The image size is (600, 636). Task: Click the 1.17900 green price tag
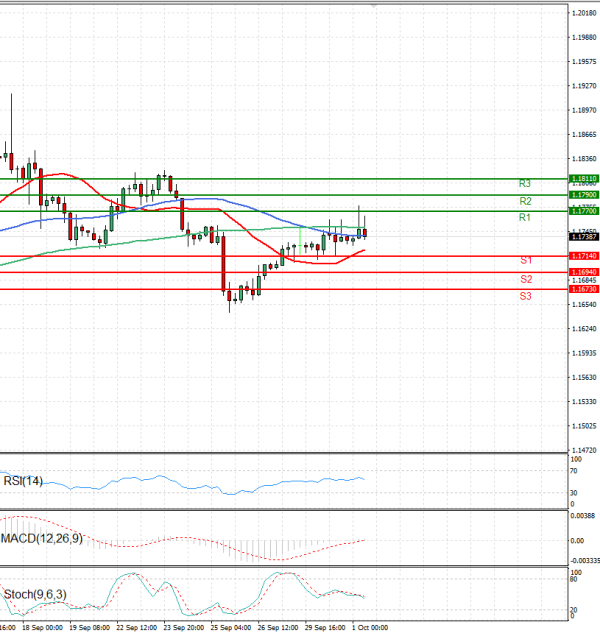tap(583, 195)
